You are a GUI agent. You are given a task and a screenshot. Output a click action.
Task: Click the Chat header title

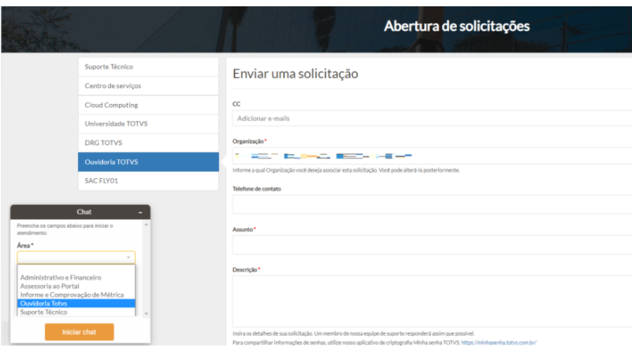(x=84, y=212)
